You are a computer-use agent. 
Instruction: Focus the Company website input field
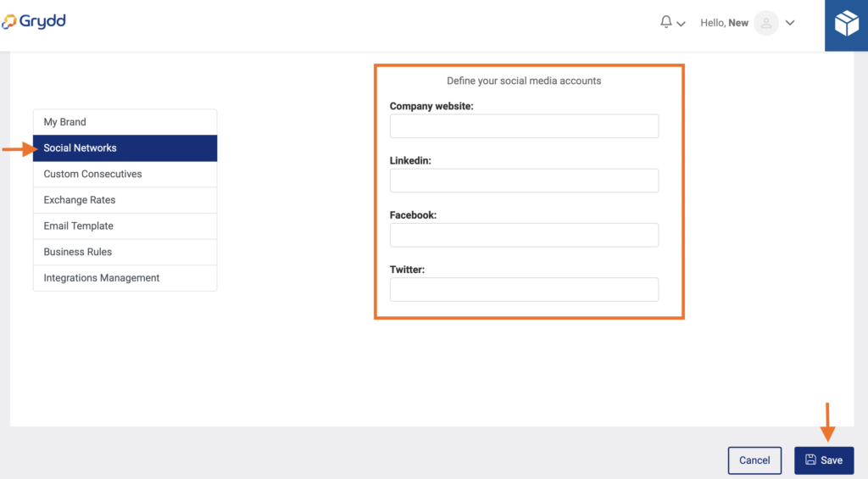524,126
